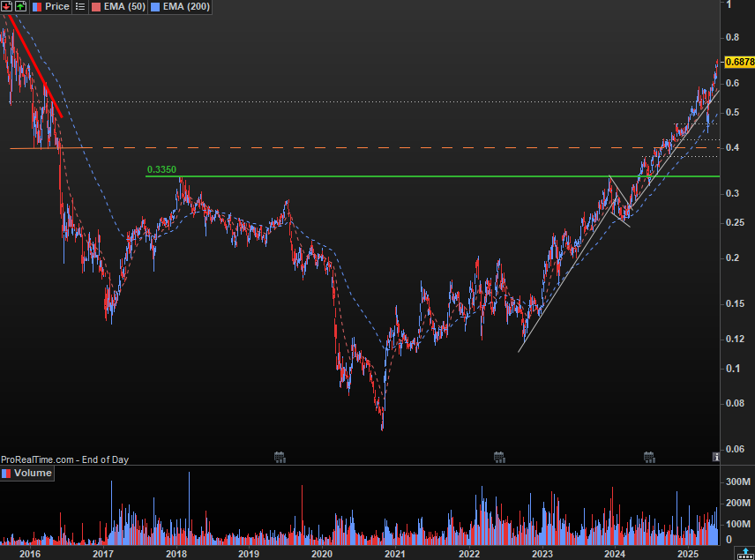
Task: Click the ProRealTime.com - End of Day text
Action: click(x=64, y=459)
